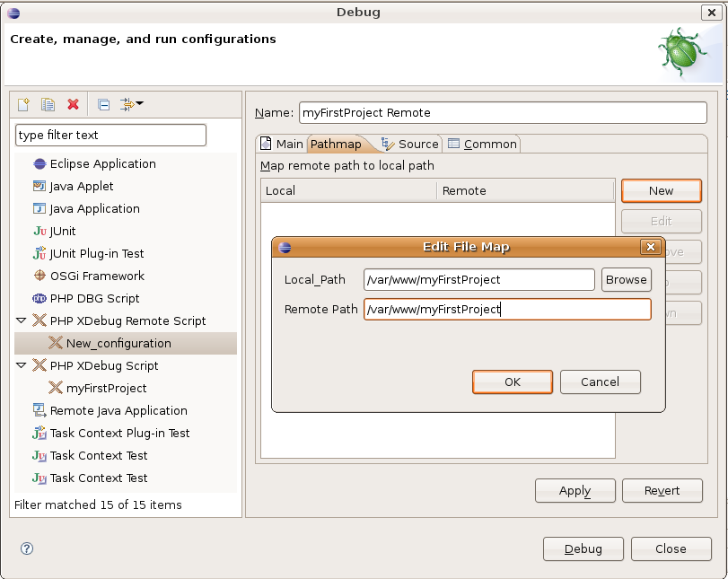Cancel the Edit File Map dialog
This screenshot has height=579, width=728.
(x=600, y=382)
